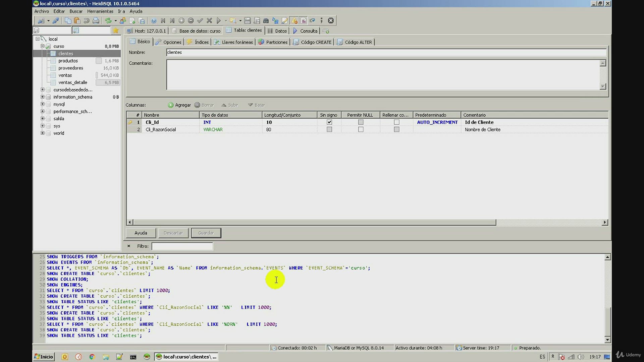The width and height of the screenshot is (644, 362).
Task: Click the insert row plus icon
Action: (x=181, y=21)
